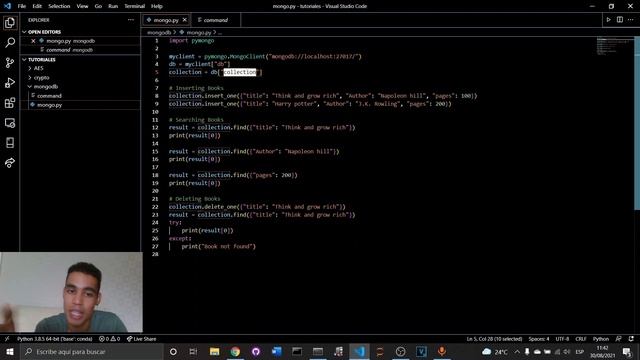Select the Python interpreter in status bar
Viewport: 640px width, 360px height.
[x=55, y=339]
